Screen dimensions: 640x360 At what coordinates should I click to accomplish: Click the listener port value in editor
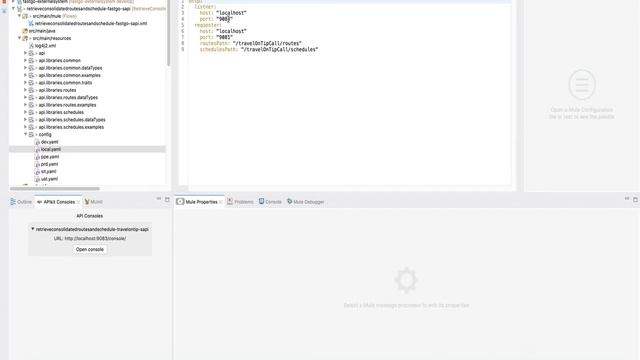tap(224, 19)
